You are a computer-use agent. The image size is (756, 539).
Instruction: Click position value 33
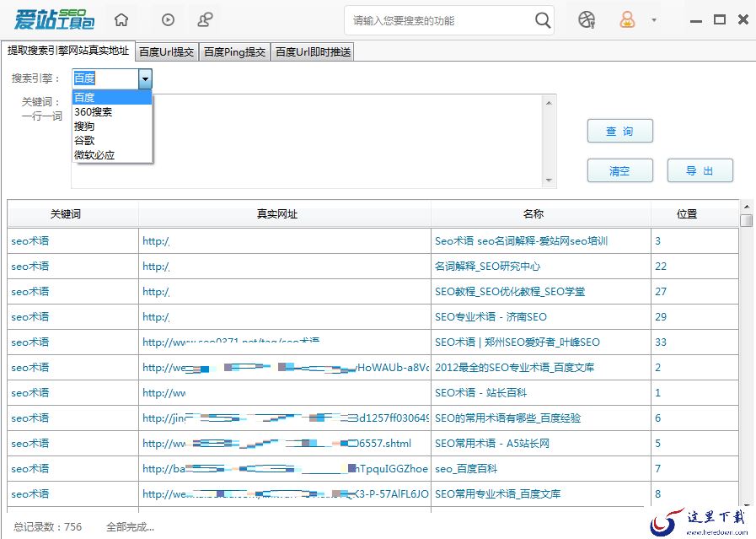click(x=661, y=342)
